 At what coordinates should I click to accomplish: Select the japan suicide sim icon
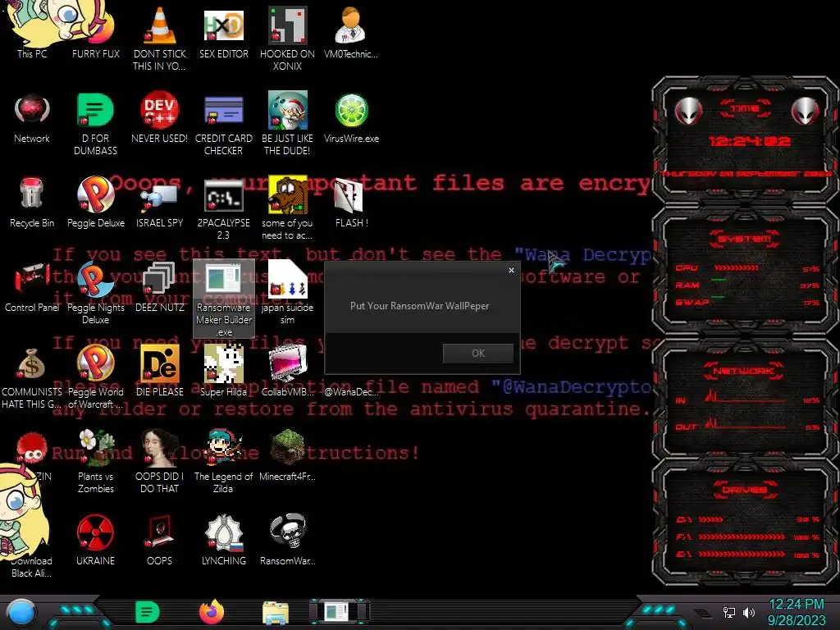(x=287, y=293)
